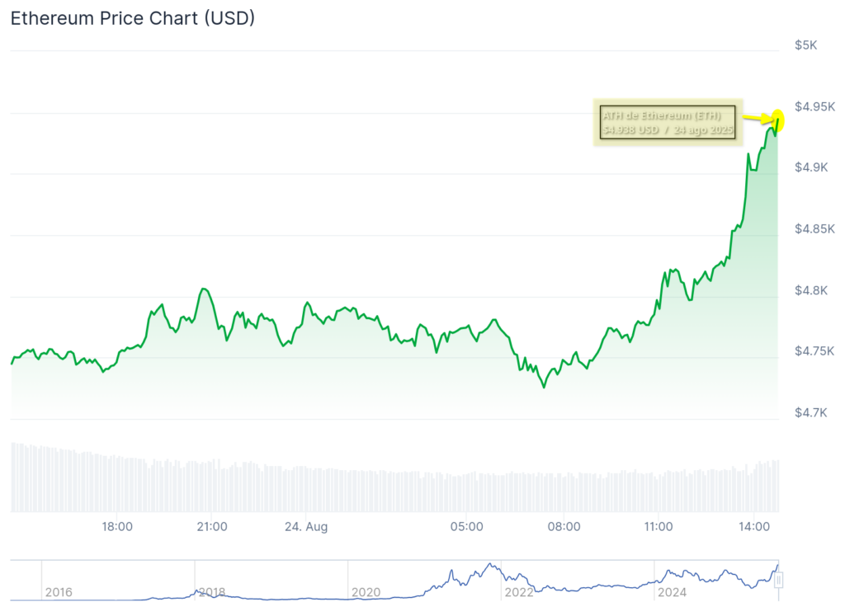Click the 11:00 time axis label
Screen dimensions: 845x616
click(658, 527)
